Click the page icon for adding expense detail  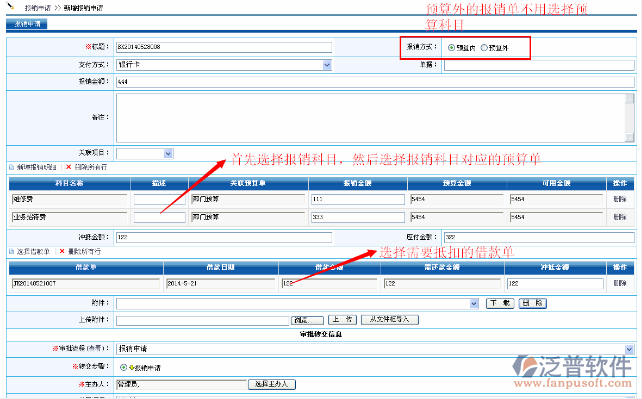point(11,167)
